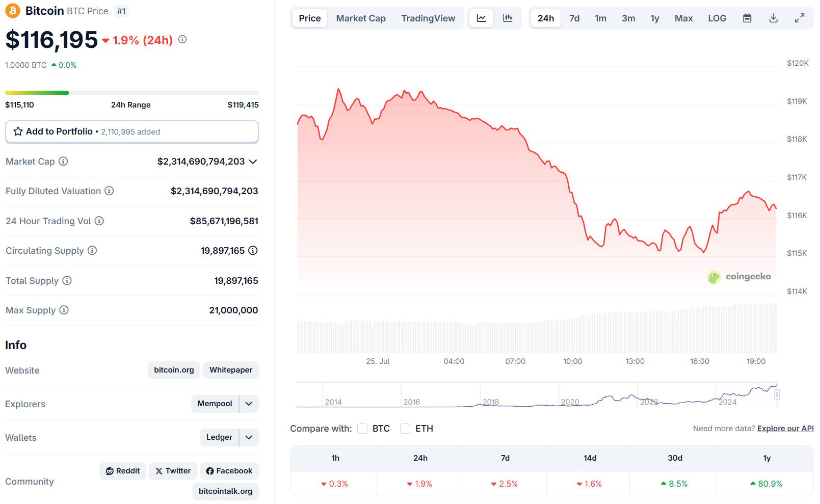Click the $116,195 price text
This screenshot has height=504, width=820.
click(x=51, y=40)
